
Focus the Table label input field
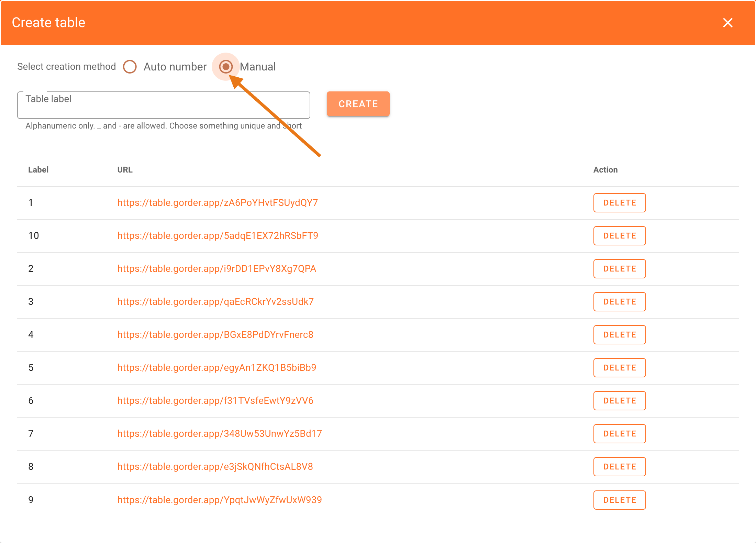(164, 105)
